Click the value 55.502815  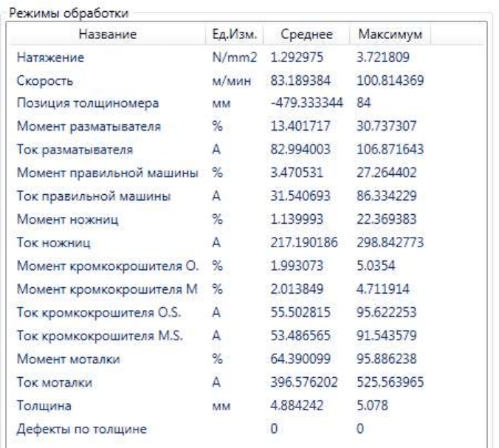(x=300, y=311)
